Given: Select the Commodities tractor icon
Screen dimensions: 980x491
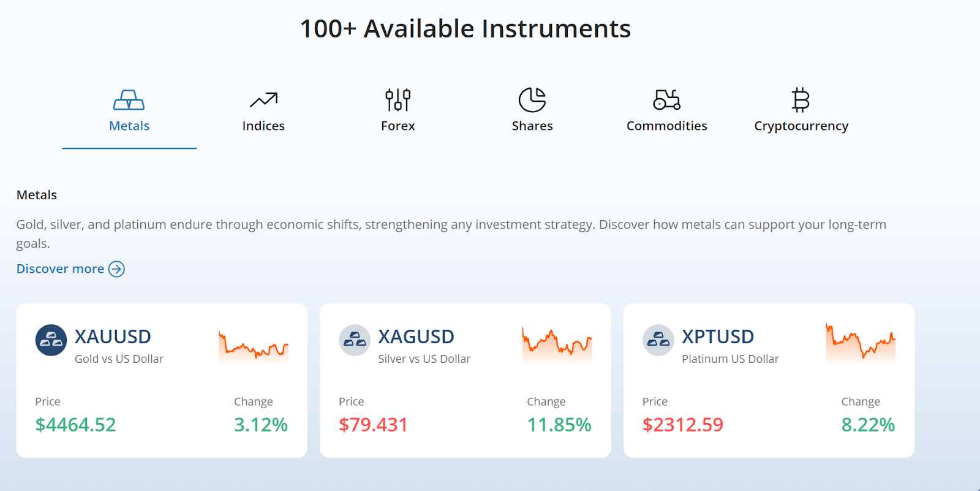Looking at the screenshot, I should coord(666,100).
